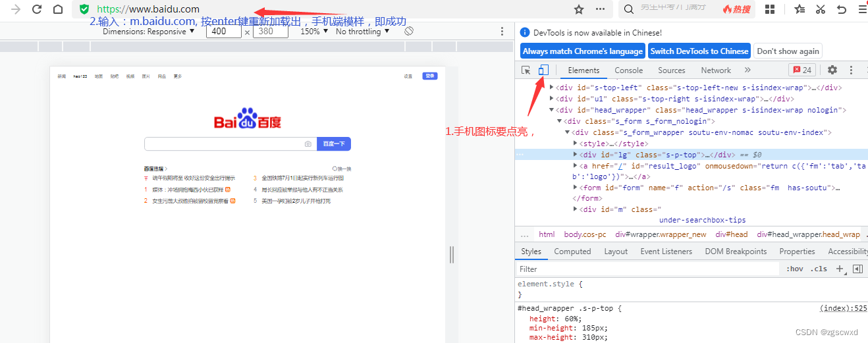Expand the u1 div node
This screenshot has height=343, width=868.
click(x=552, y=99)
